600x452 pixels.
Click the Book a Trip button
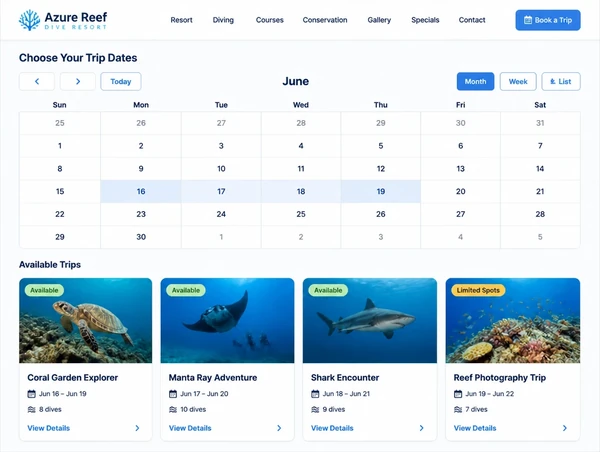point(548,20)
